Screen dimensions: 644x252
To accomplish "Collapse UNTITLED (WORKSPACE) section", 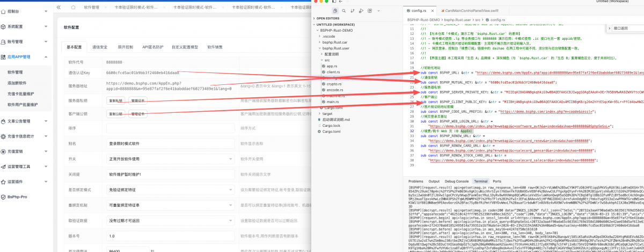I will pyautogui.click(x=336, y=25).
